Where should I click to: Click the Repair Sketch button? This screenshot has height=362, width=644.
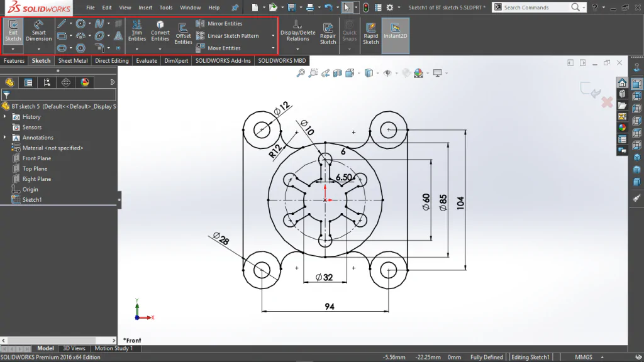click(328, 34)
